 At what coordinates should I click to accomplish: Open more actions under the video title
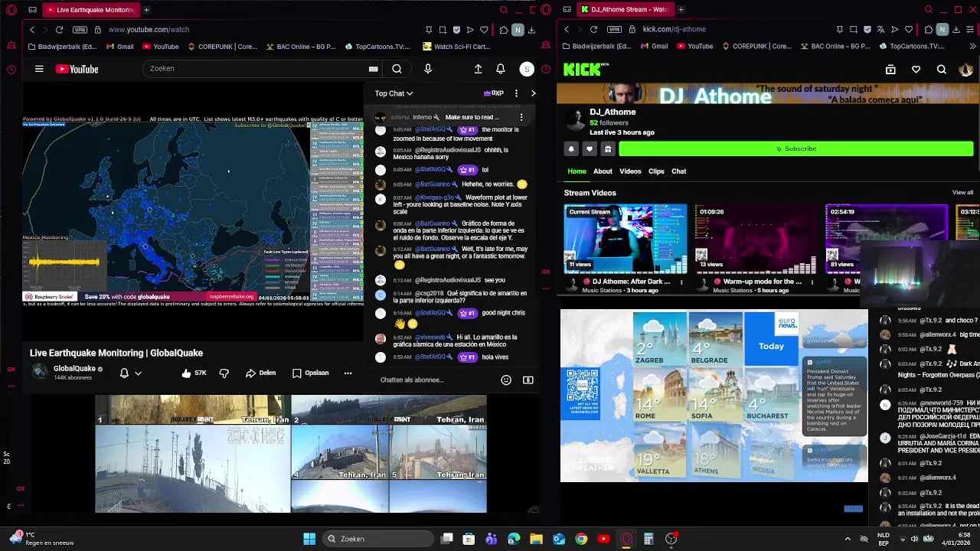348,373
